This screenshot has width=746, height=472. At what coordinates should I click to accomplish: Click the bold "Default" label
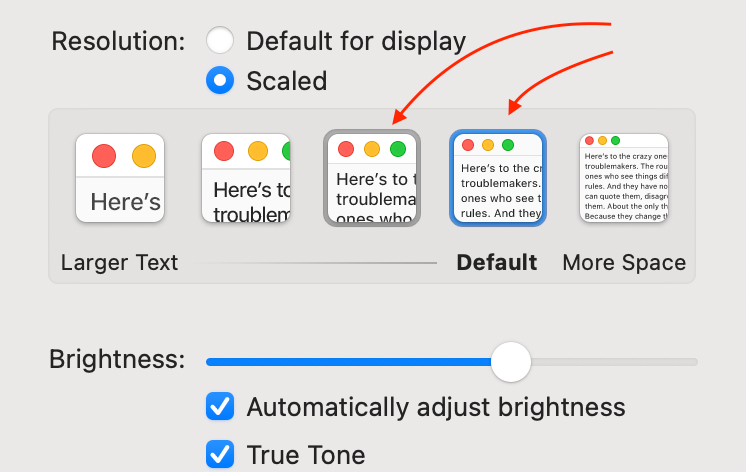tap(497, 263)
